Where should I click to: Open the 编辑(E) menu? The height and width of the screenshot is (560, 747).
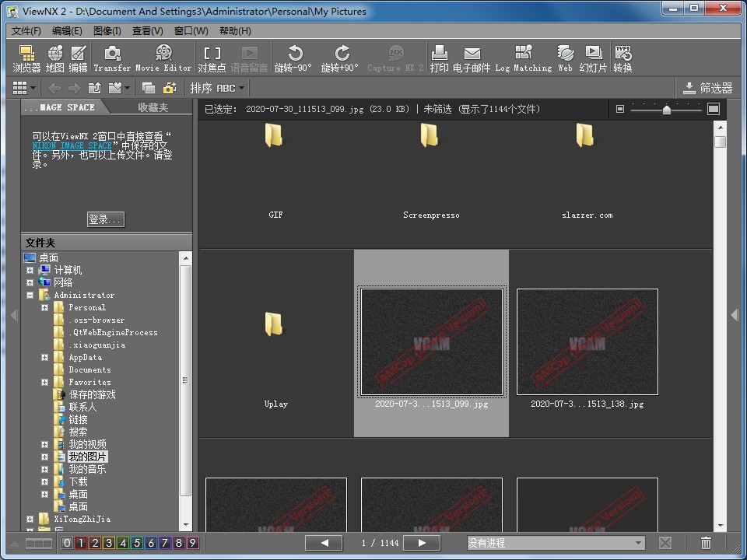point(67,31)
